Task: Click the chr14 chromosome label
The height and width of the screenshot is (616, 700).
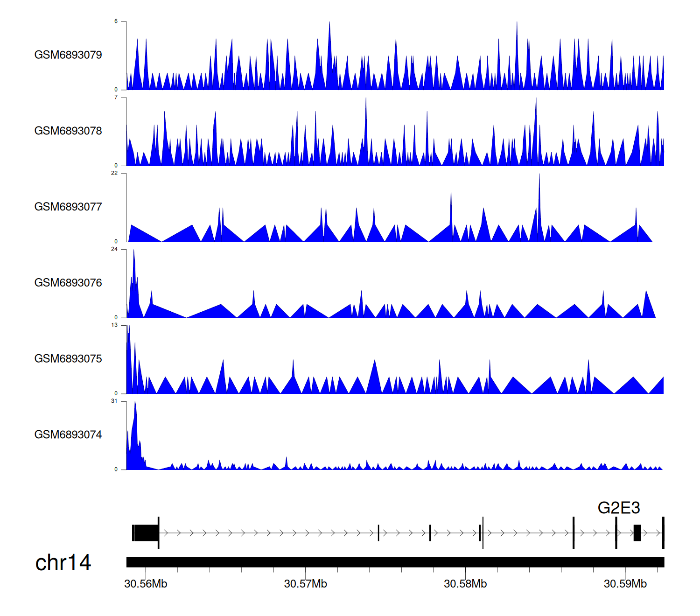Action: 63,563
